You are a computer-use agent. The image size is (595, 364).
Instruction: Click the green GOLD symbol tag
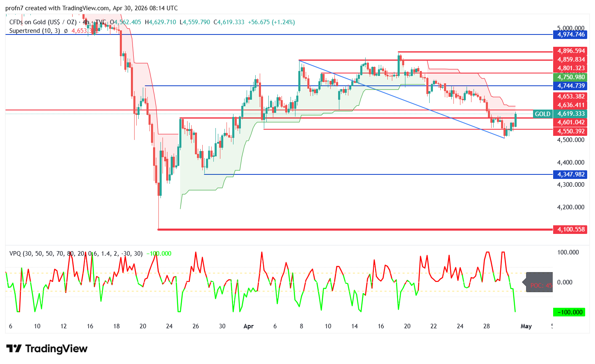pos(542,114)
